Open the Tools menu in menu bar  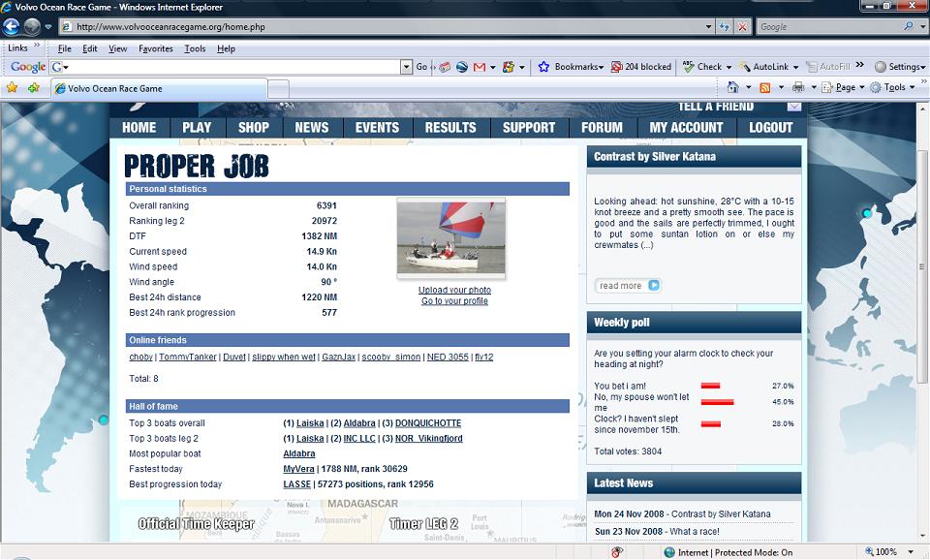coord(195,48)
